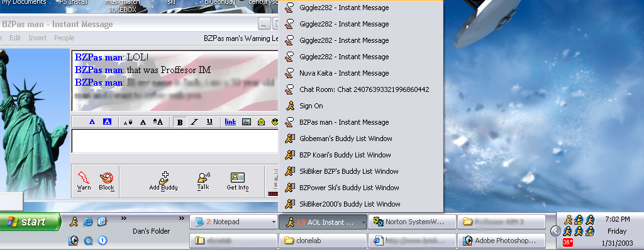The image size is (644, 250).
Task: Set the text background color icon
Action: [107, 122]
